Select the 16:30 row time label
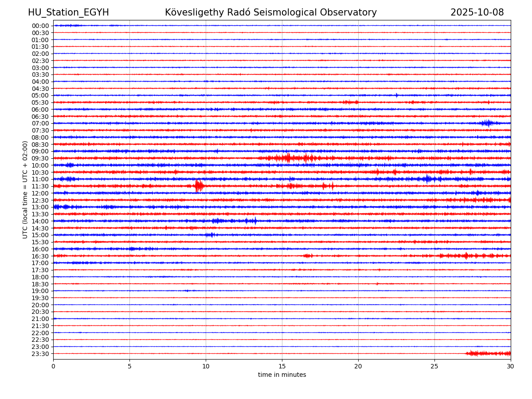 click(x=40, y=256)
